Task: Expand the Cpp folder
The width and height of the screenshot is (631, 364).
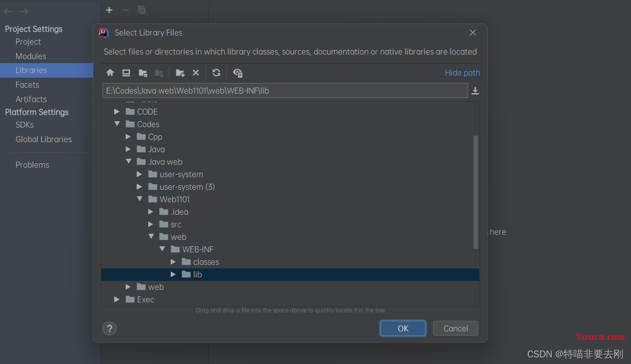Action: (128, 137)
